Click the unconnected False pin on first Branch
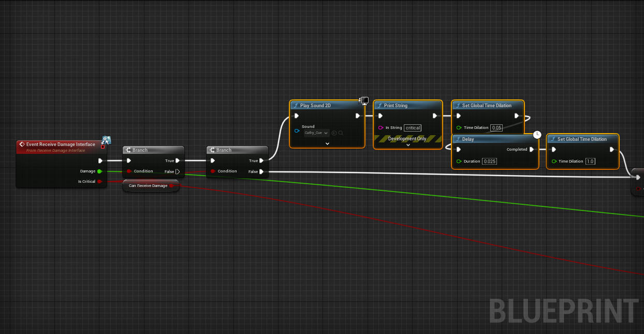 178,171
